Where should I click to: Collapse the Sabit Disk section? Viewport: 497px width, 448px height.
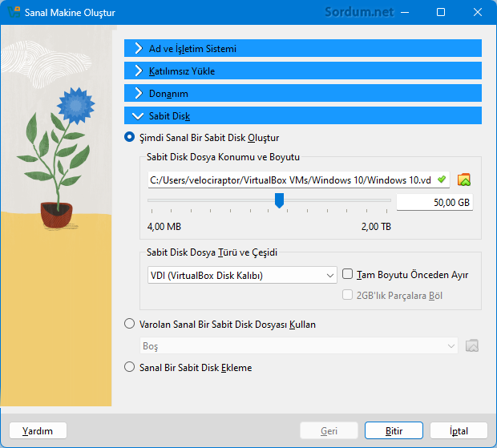(303, 115)
